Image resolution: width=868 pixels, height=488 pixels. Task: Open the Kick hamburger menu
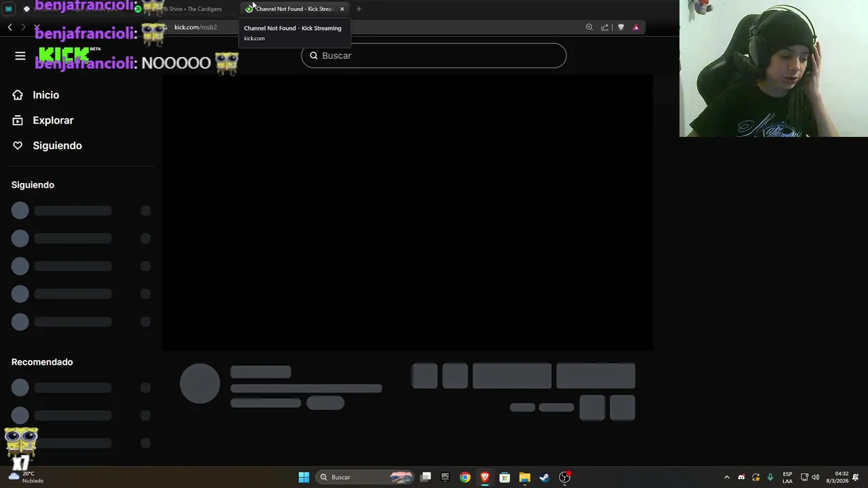tap(20, 56)
